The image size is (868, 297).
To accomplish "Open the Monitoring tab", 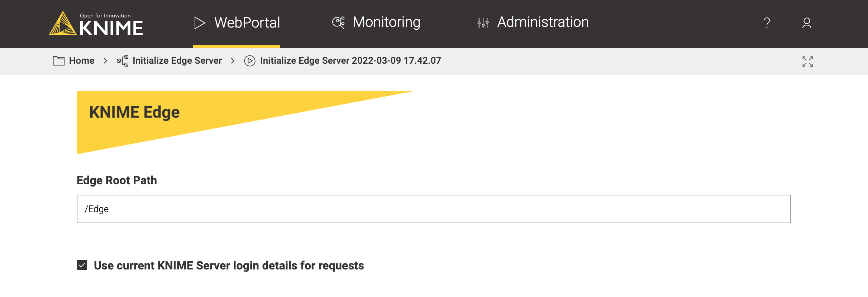I will point(376,22).
